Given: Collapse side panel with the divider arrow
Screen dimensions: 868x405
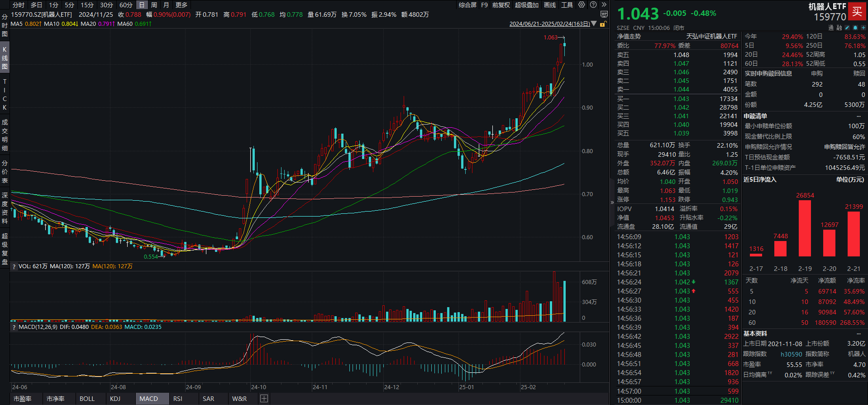Looking at the screenshot, I should pyautogui.click(x=612, y=202).
